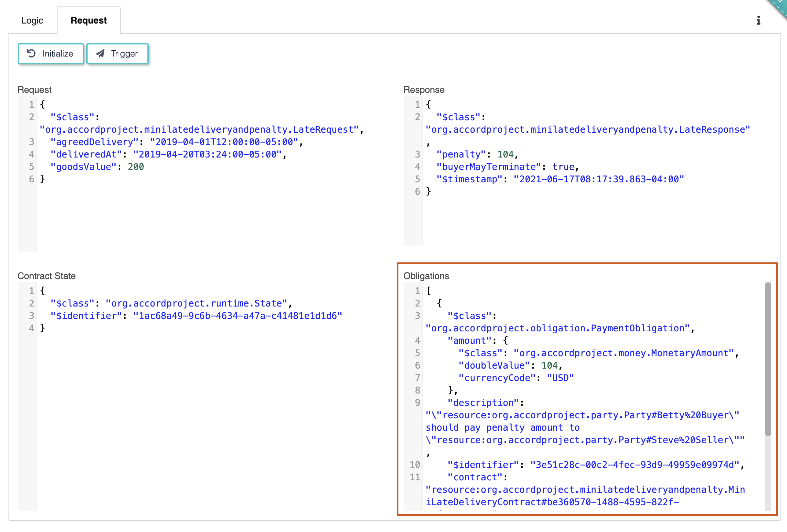Image resolution: width=787 pixels, height=532 pixels.
Task: Click the currencyCode "USD" value in Obligations
Action: [x=560, y=377]
